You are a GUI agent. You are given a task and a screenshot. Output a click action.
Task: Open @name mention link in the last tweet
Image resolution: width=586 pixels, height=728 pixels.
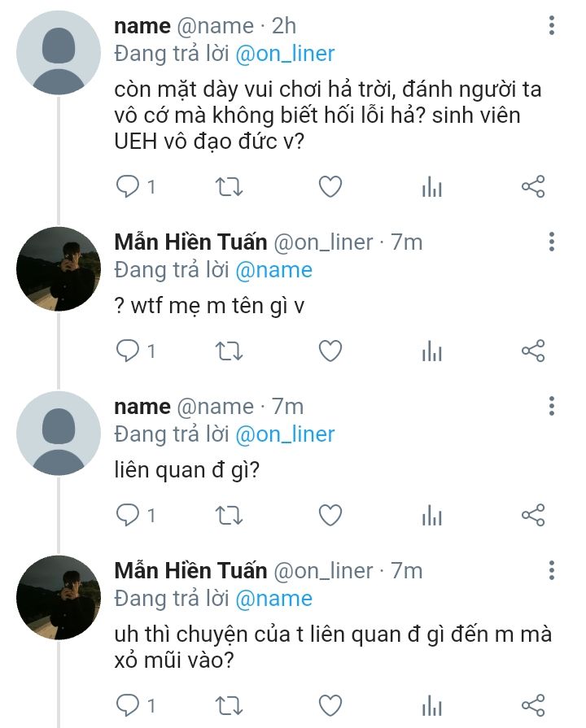273,599
